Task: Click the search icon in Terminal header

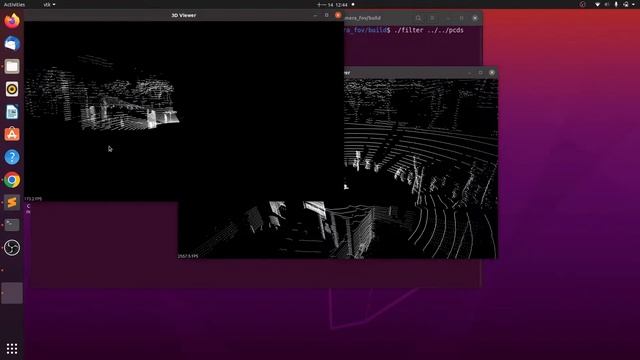Action: pyautogui.click(x=418, y=18)
